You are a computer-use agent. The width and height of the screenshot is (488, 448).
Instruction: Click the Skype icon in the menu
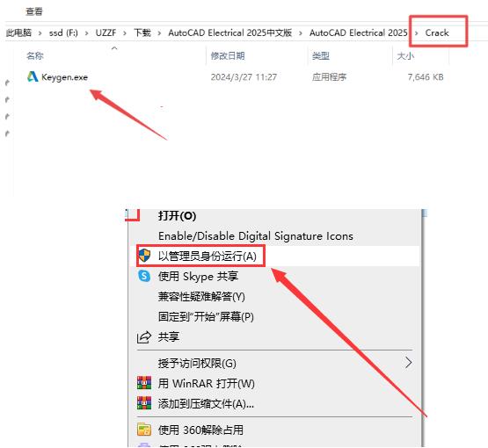click(x=144, y=276)
